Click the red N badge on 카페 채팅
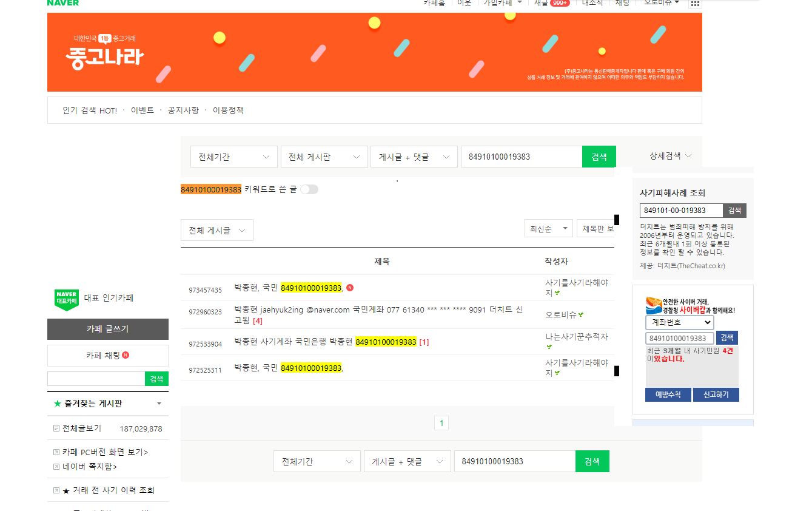This screenshot has height=511, width=812. tap(126, 355)
